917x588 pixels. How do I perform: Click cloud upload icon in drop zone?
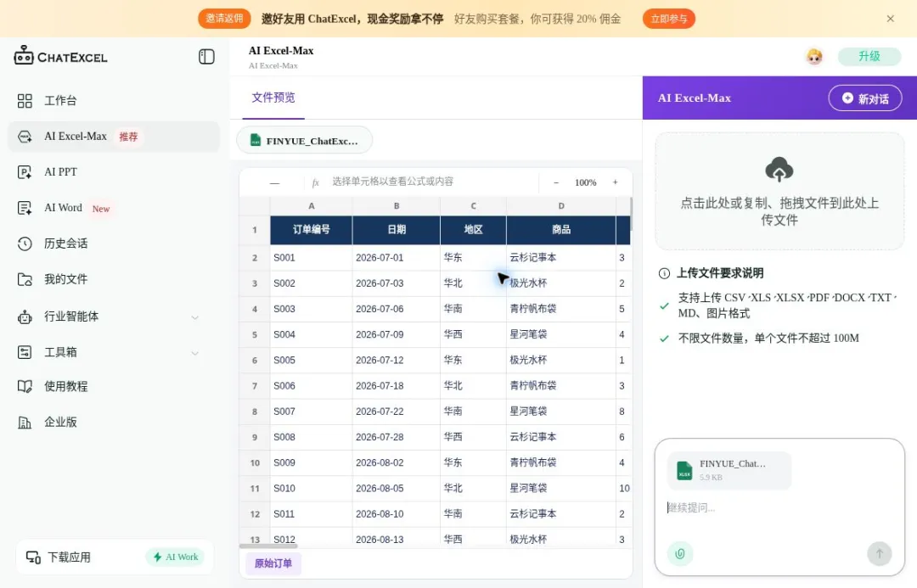[x=779, y=170]
